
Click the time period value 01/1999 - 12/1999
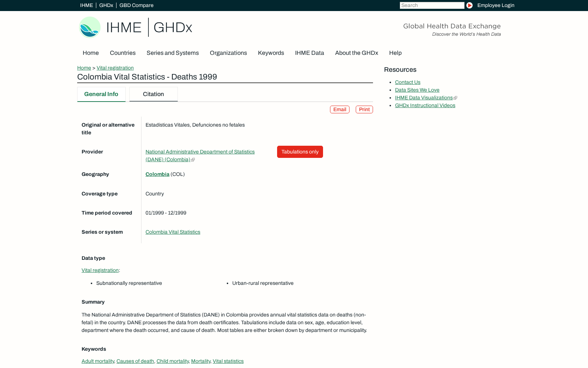pyautogui.click(x=166, y=213)
